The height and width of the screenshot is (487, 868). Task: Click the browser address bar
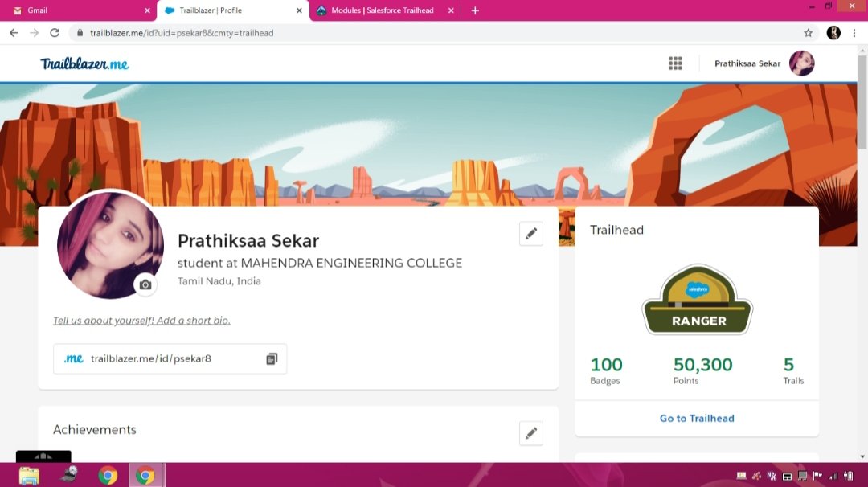443,33
